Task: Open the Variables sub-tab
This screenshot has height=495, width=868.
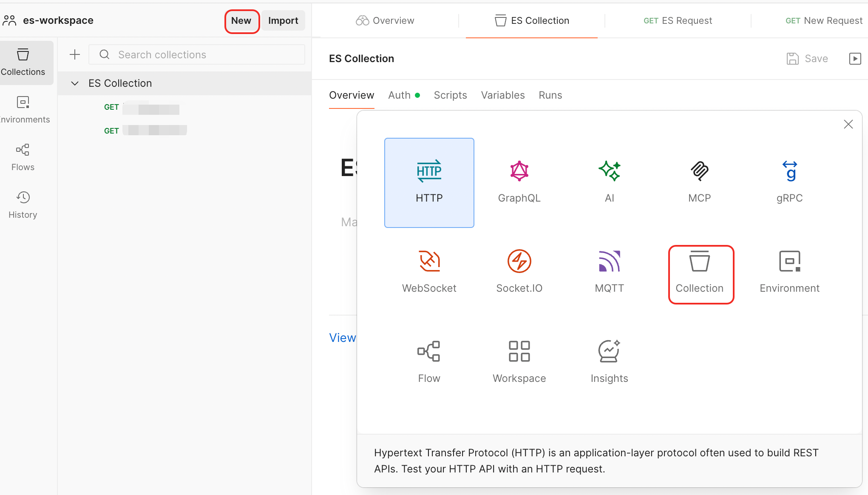Action: click(x=503, y=95)
